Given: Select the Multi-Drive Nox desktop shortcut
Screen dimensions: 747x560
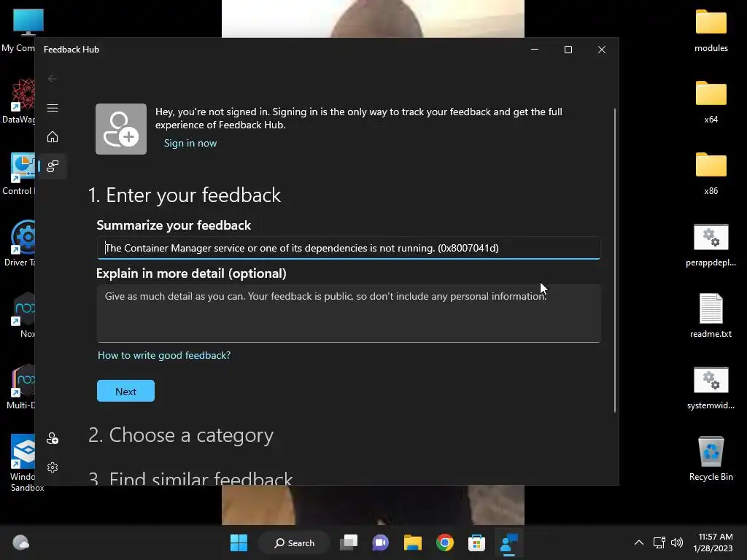Looking at the screenshot, I should point(21,386).
